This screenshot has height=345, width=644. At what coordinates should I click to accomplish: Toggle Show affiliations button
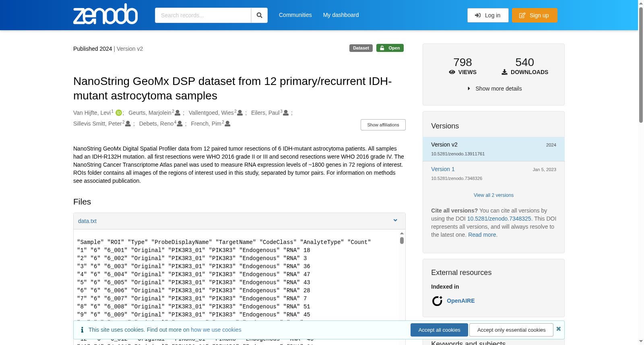tap(383, 125)
